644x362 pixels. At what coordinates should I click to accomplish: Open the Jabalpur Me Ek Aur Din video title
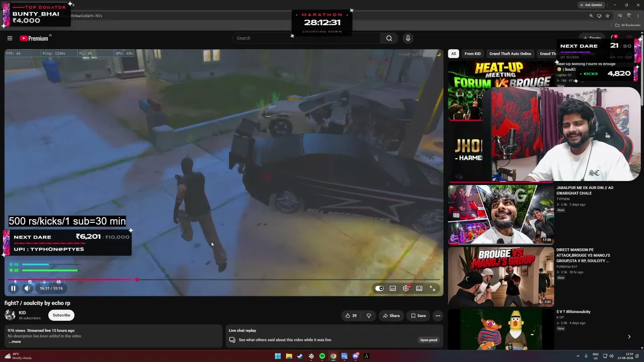point(585,191)
